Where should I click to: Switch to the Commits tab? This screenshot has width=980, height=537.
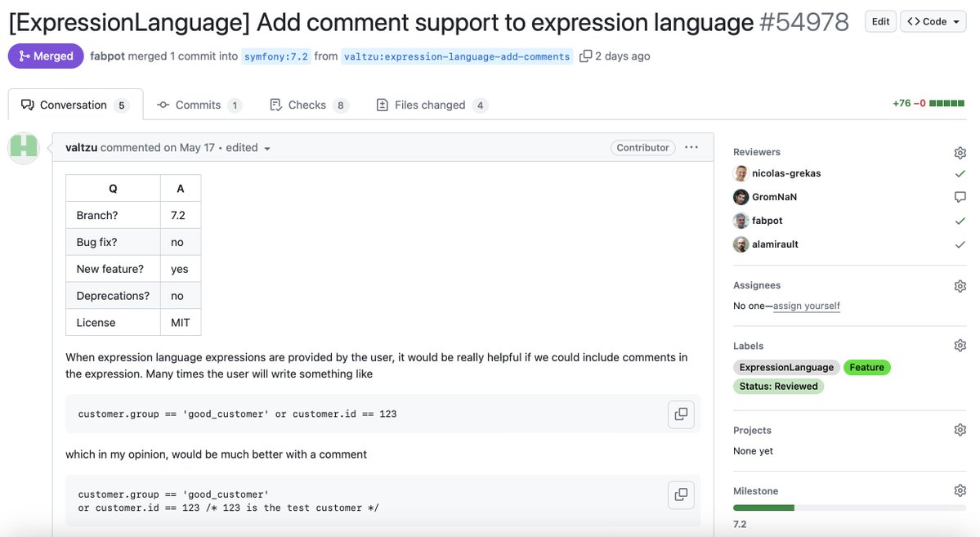(x=199, y=105)
